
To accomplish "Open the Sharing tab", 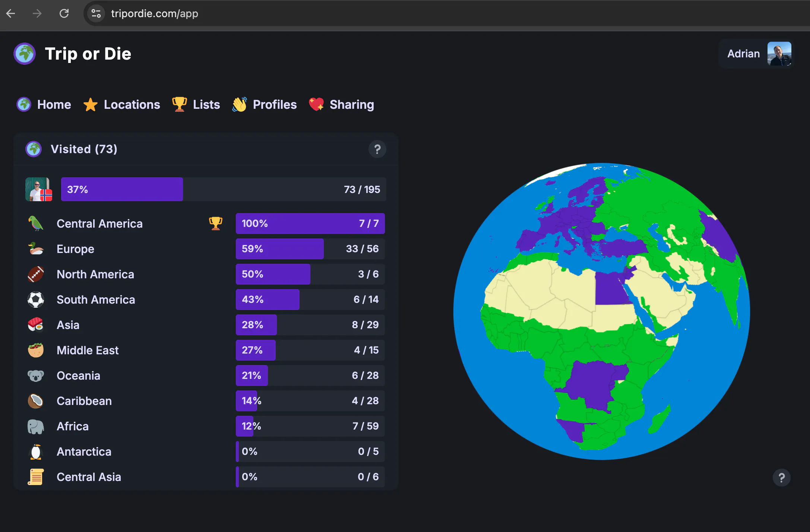I will click(342, 105).
